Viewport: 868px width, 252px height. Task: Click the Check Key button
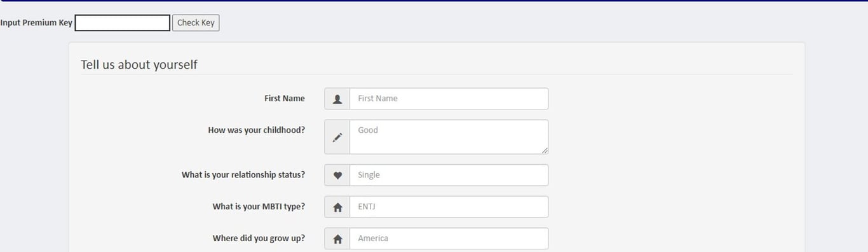(196, 22)
